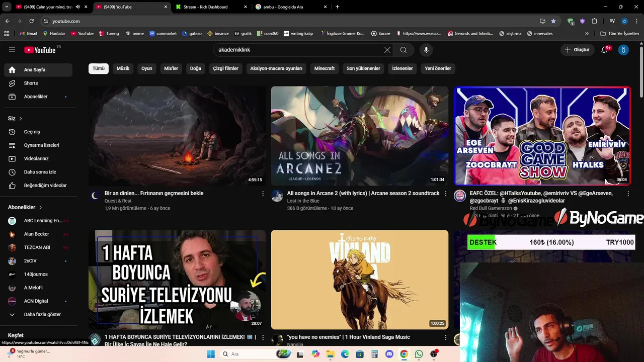Open the Alan Becker channel
The image size is (644, 362).
coord(38,234)
